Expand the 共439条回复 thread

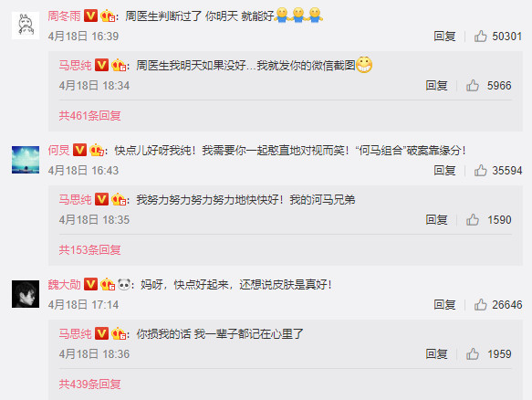[90, 384]
